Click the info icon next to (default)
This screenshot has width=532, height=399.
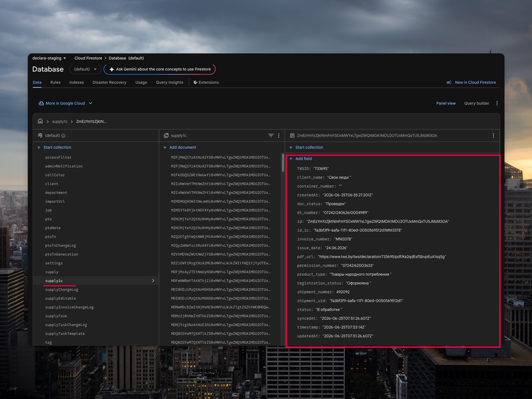pos(64,136)
